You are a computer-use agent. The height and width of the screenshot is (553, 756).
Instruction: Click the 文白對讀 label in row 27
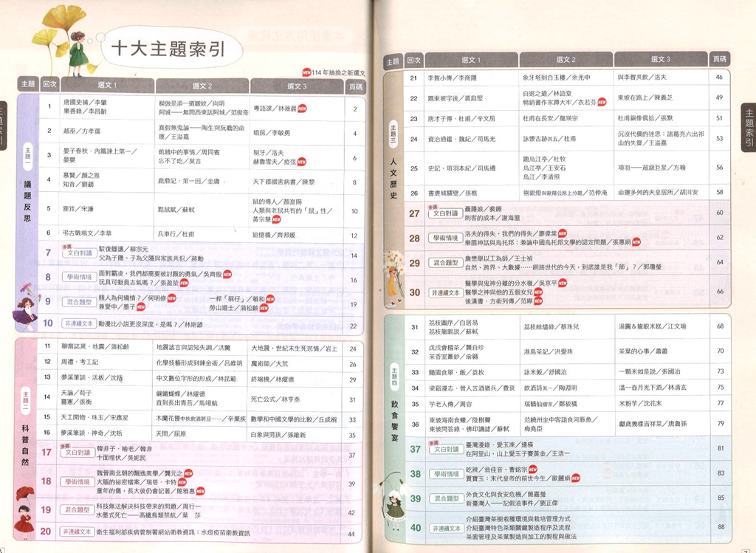445,213
